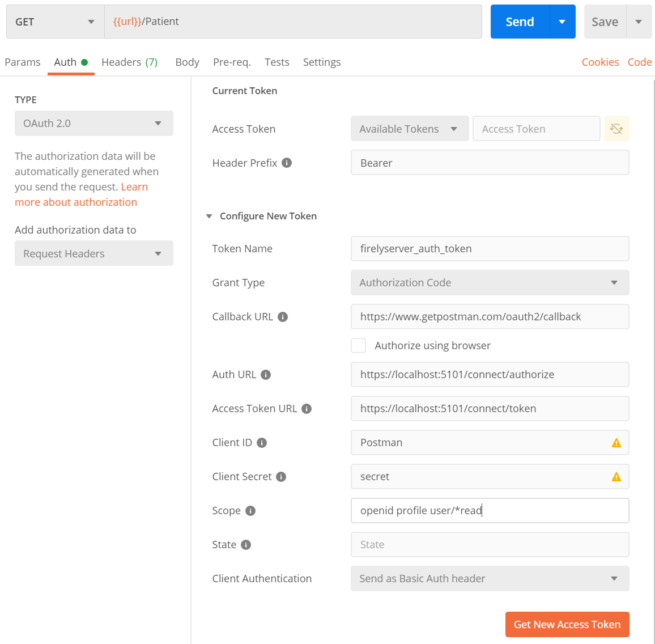Click the Header Prefix field containing Bearer
The height and width of the screenshot is (644, 655).
[x=490, y=163]
